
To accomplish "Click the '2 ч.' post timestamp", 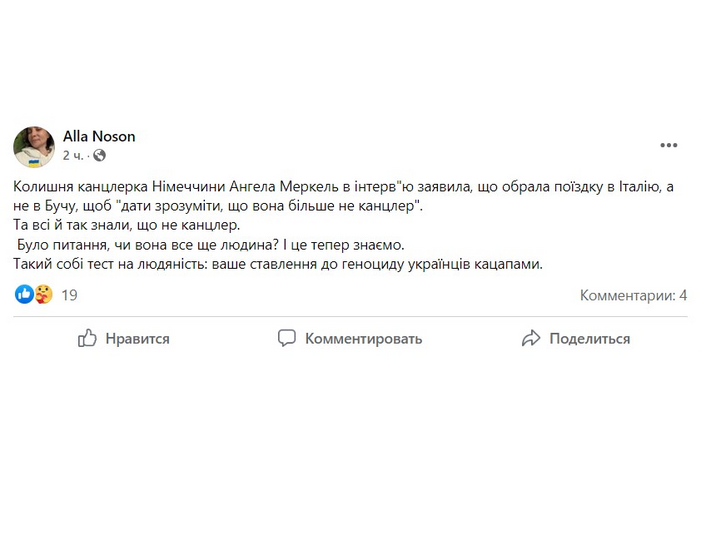I will pyautogui.click(x=72, y=156).
